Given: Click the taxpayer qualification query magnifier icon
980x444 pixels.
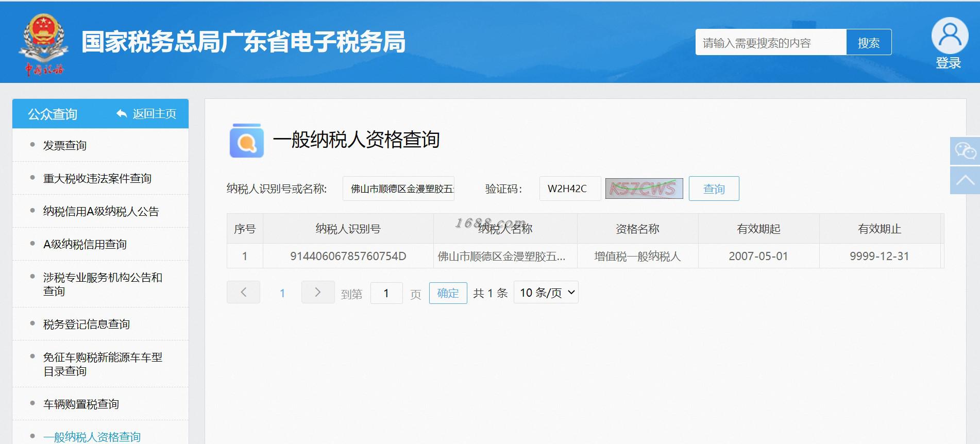Looking at the screenshot, I should coord(246,140).
